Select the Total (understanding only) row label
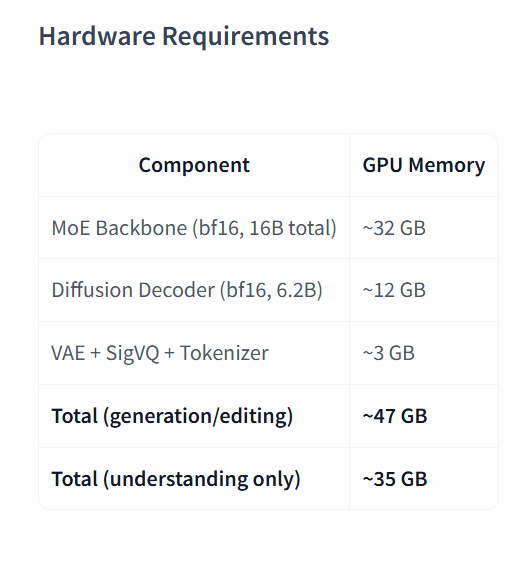 (176, 479)
